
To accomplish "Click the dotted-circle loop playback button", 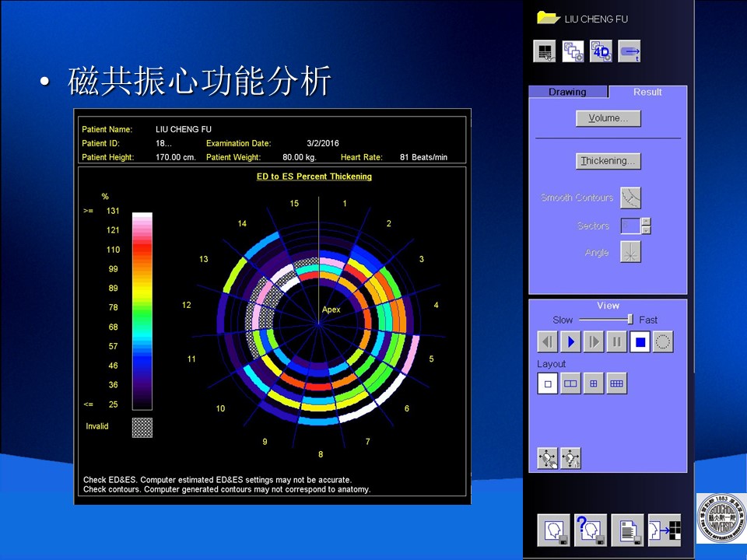I will click(663, 341).
